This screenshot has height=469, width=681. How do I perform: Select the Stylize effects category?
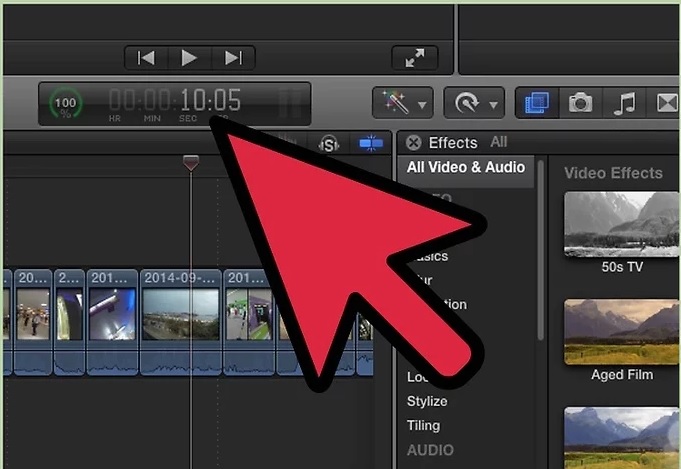(427, 401)
